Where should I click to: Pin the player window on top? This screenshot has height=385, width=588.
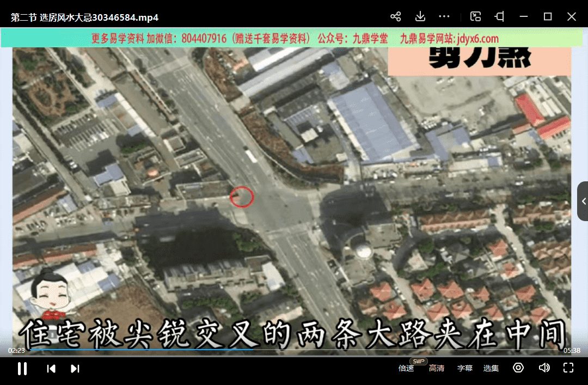pos(499,16)
